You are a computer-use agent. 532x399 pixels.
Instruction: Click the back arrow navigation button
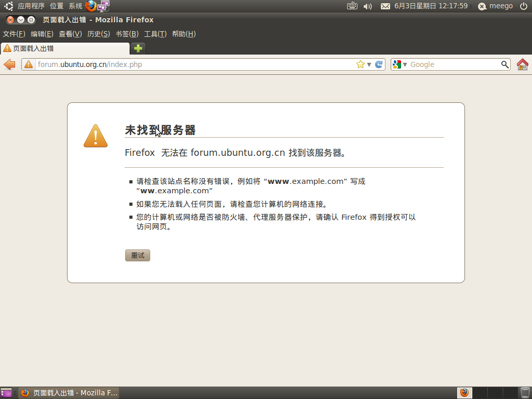[x=9, y=64]
